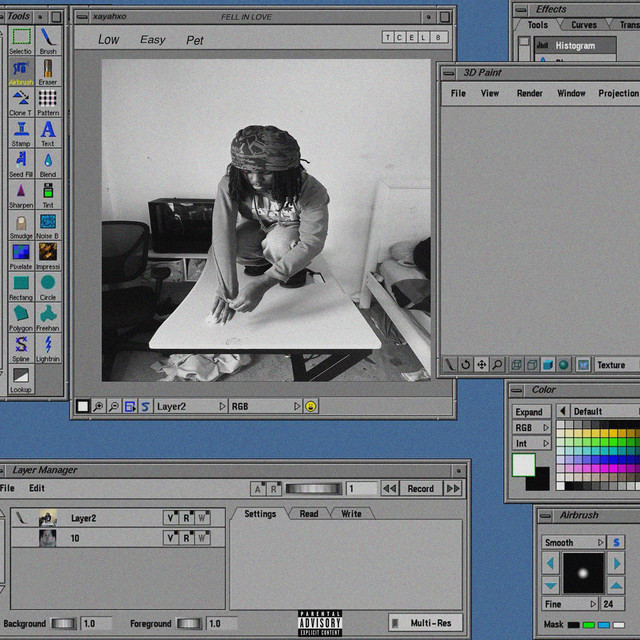640x640 pixels.
Task: Toggle W write flag for Layer2
Action: point(202,518)
